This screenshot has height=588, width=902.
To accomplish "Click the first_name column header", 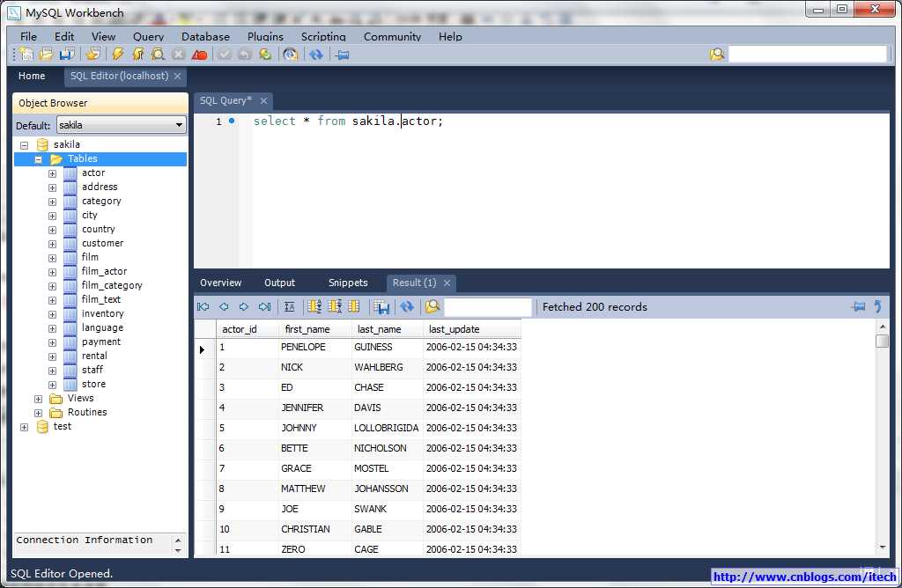I will point(314,329).
